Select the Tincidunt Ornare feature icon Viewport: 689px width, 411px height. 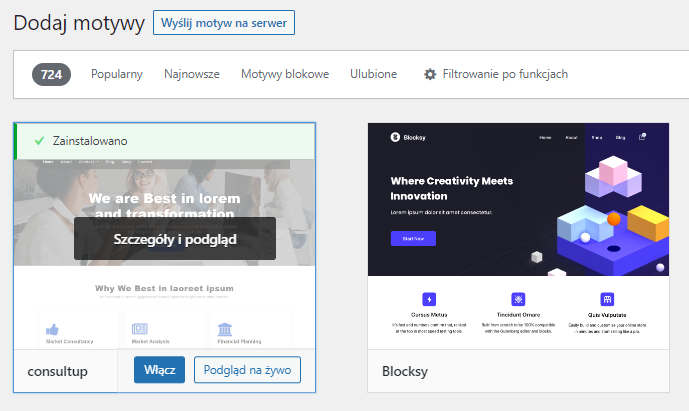click(x=518, y=299)
